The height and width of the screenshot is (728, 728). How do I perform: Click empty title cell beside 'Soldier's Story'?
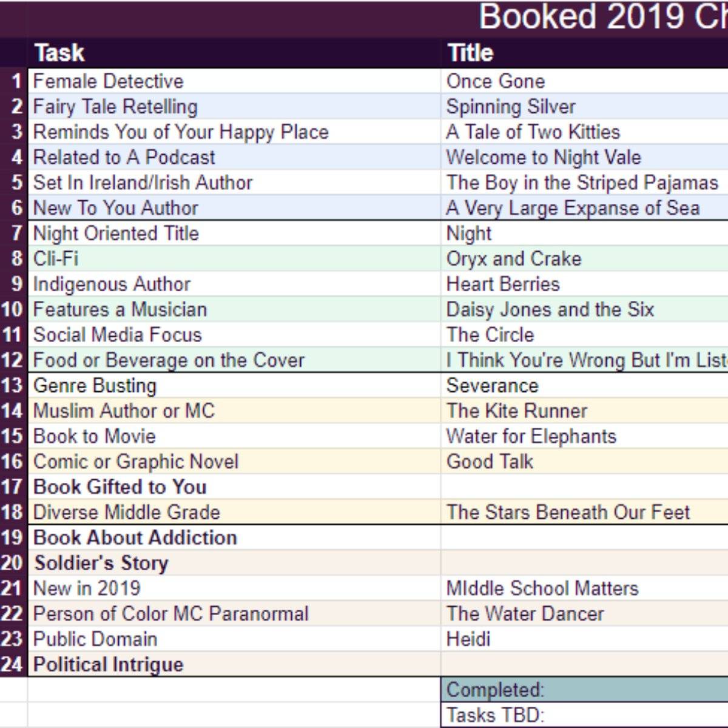click(x=584, y=563)
